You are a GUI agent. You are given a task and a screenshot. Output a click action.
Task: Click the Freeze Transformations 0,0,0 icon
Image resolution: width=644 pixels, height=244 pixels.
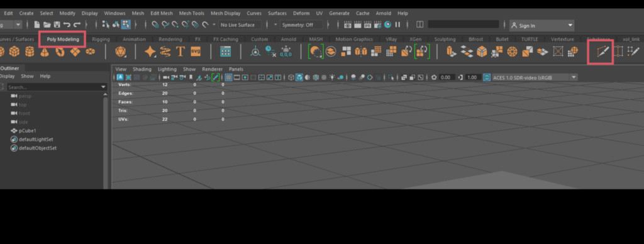click(x=286, y=52)
